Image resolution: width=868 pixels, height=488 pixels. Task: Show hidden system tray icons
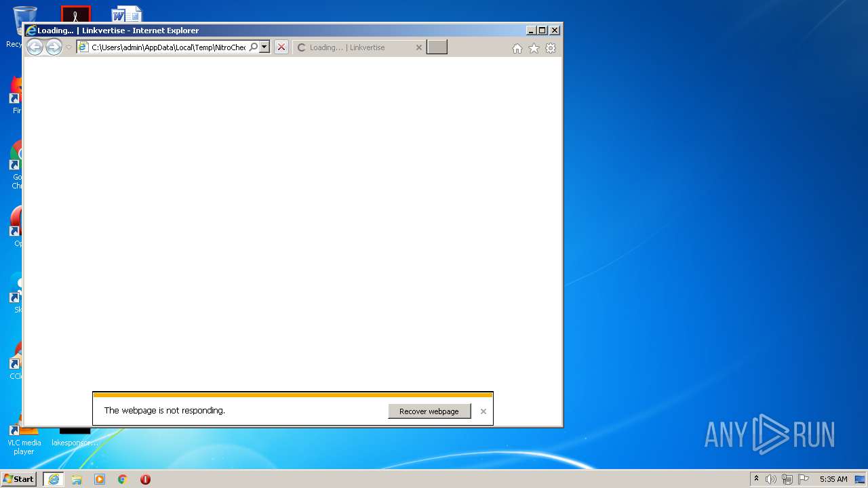[x=756, y=479]
